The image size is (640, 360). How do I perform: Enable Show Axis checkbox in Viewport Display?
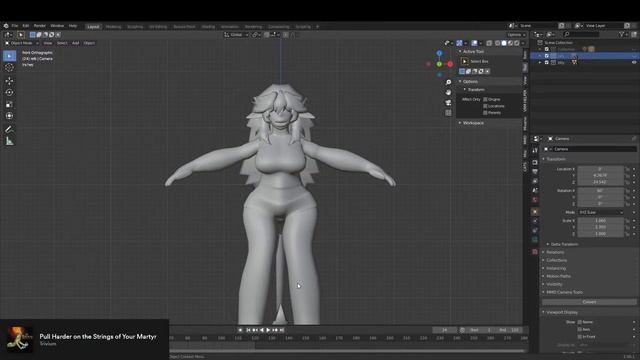pyautogui.click(x=580, y=329)
